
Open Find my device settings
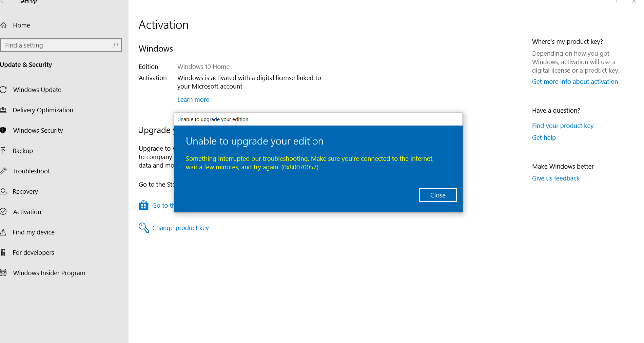pos(34,232)
